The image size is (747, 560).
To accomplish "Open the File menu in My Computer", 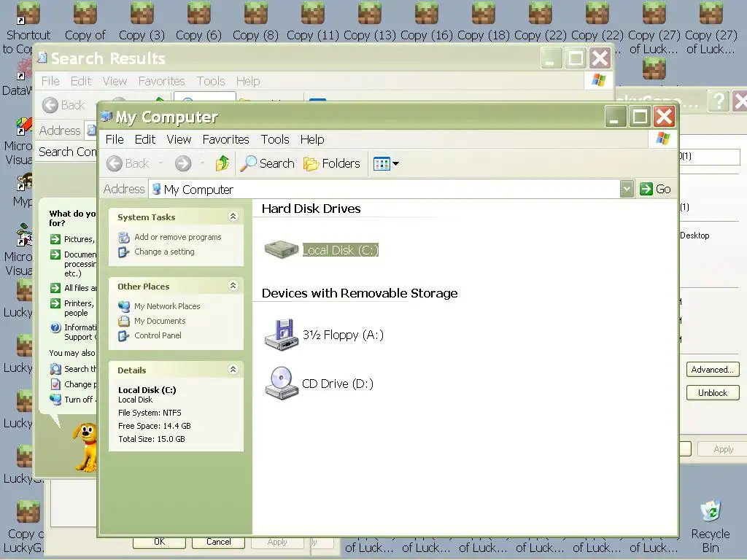I will click(x=115, y=139).
